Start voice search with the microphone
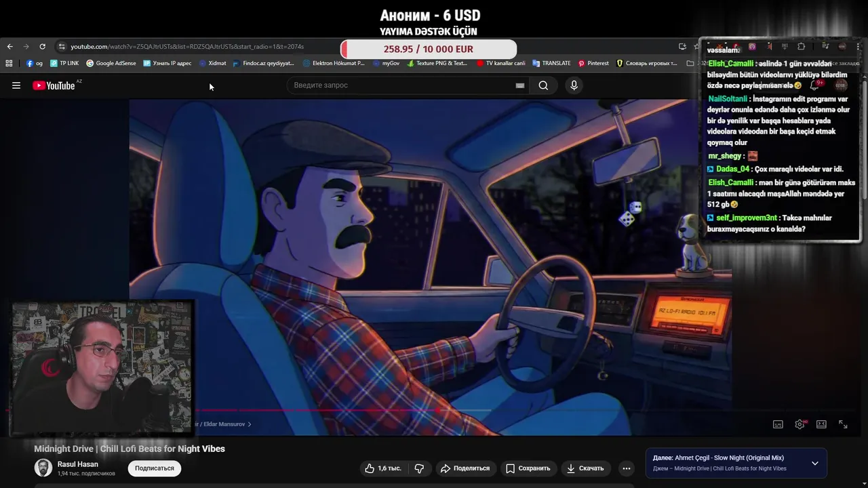 pos(574,85)
